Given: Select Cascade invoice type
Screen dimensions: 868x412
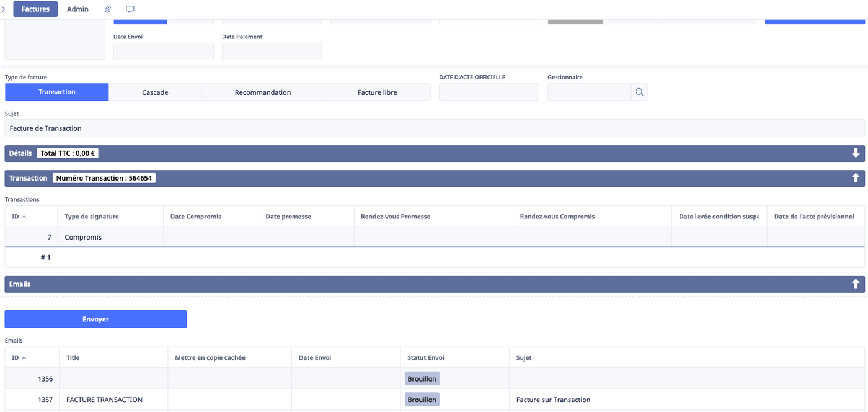Looking at the screenshot, I should pyautogui.click(x=155, y=92).
